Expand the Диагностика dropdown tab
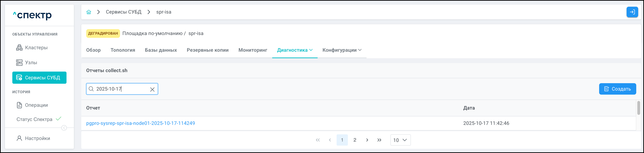Screen dimensions: 644x153 point(295,50)
